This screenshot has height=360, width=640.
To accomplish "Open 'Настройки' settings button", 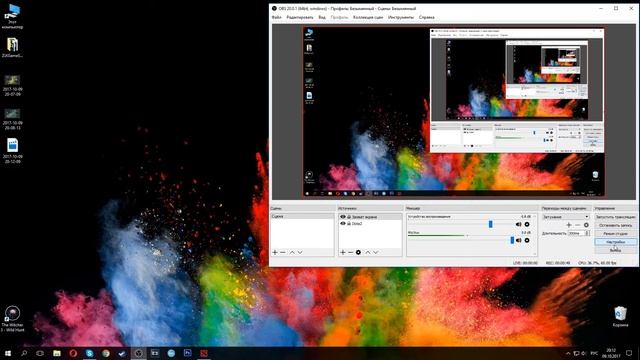I will 616,242.
